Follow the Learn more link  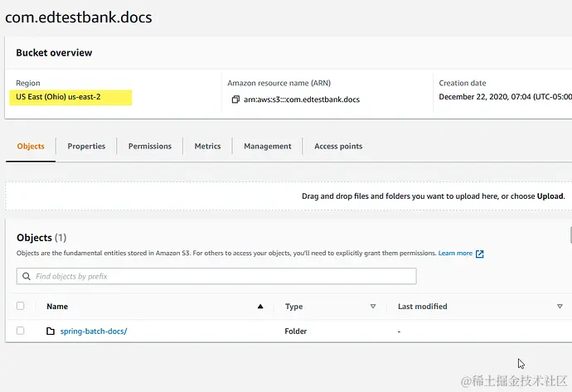tap(455, 253)
